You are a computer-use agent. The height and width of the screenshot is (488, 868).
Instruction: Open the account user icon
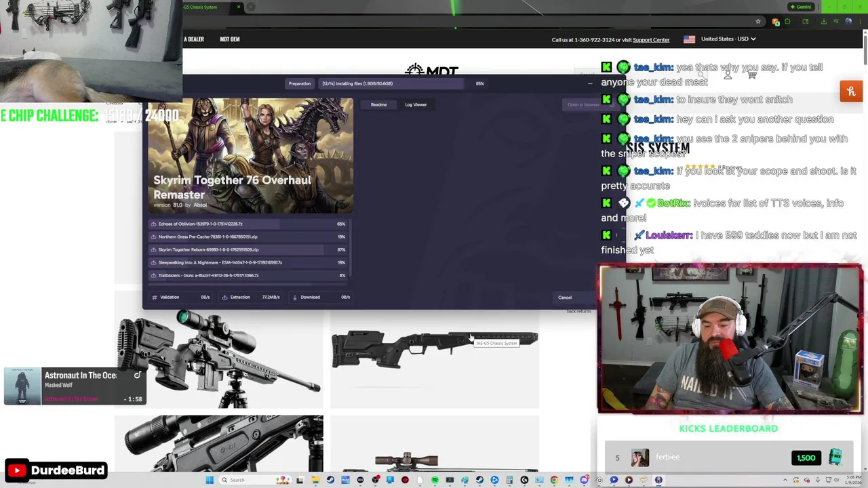[x=728, y=75]
